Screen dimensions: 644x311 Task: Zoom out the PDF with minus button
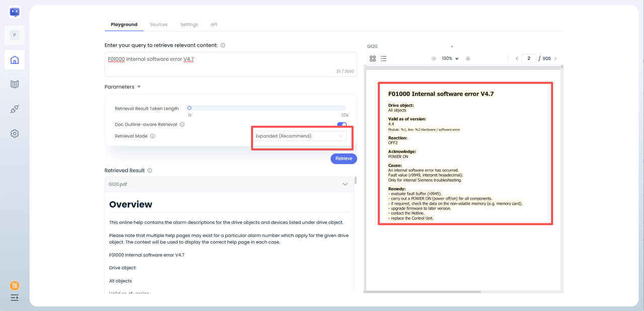click(434, 59)
